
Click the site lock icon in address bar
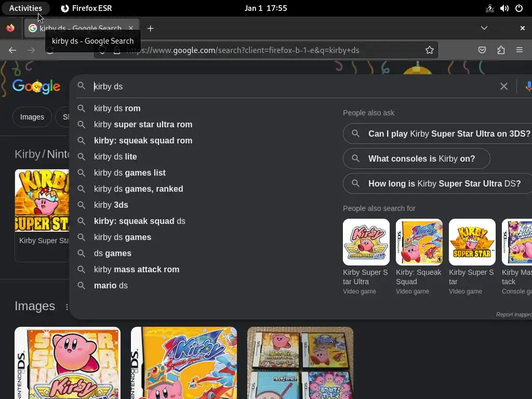[117, 50]
